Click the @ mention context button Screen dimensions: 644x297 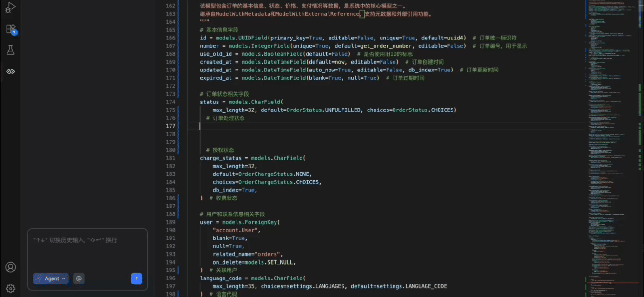click(x=79, y=278)
